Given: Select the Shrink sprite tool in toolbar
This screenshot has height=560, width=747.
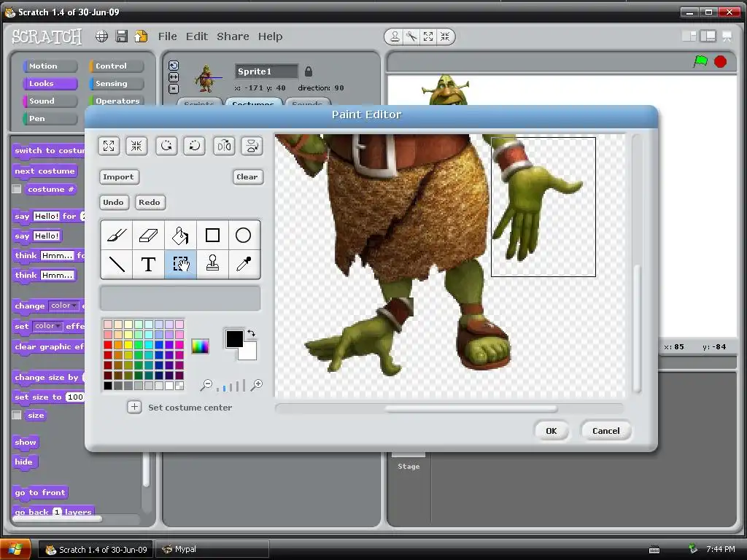Looking at the screenshot, I should [x=445, y=36].
